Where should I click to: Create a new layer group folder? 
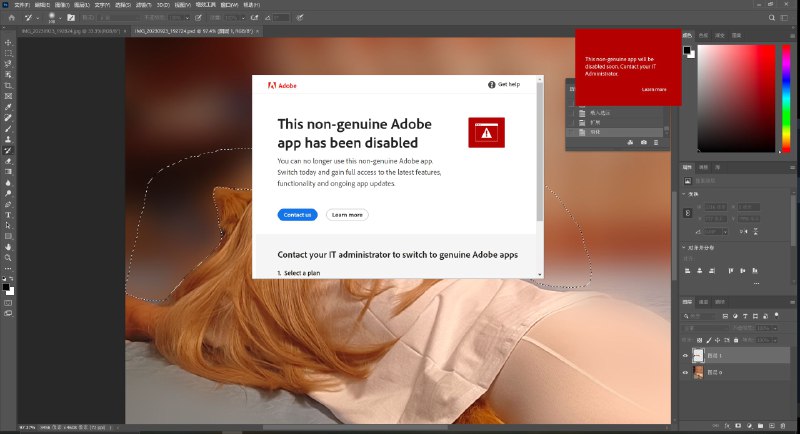760,426
